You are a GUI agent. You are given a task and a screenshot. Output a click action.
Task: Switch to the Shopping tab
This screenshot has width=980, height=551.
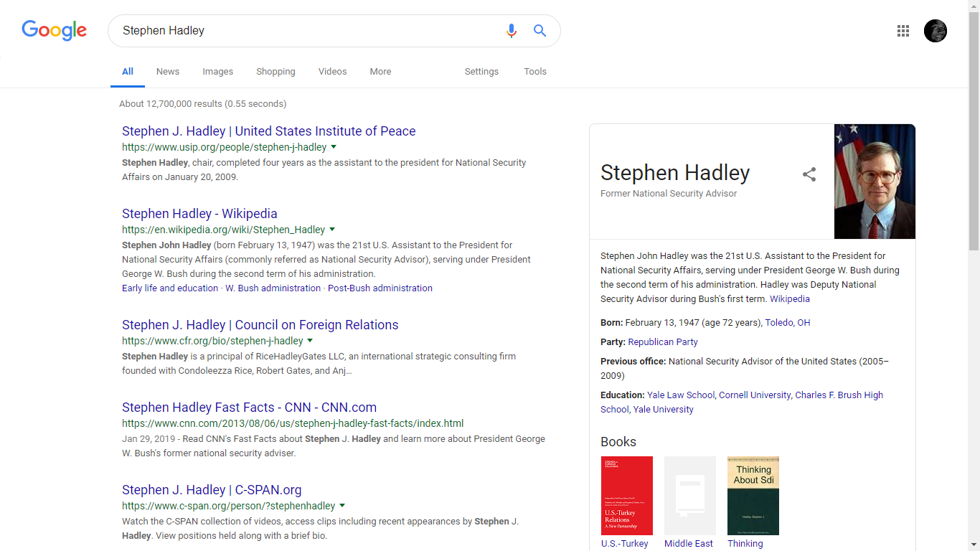click(x=275, y=72)
